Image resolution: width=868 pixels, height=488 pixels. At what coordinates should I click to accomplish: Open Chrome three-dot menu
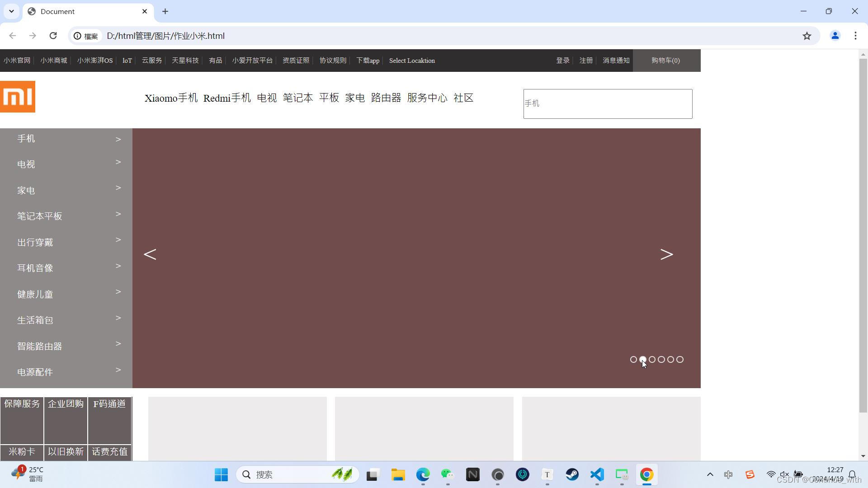[x=855, y=36]
